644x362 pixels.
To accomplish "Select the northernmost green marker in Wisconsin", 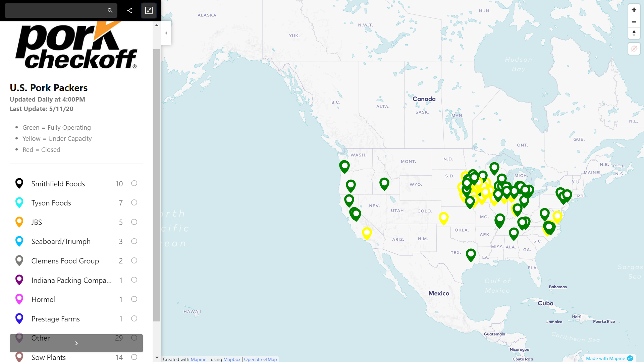I will (x=494, y=168).
